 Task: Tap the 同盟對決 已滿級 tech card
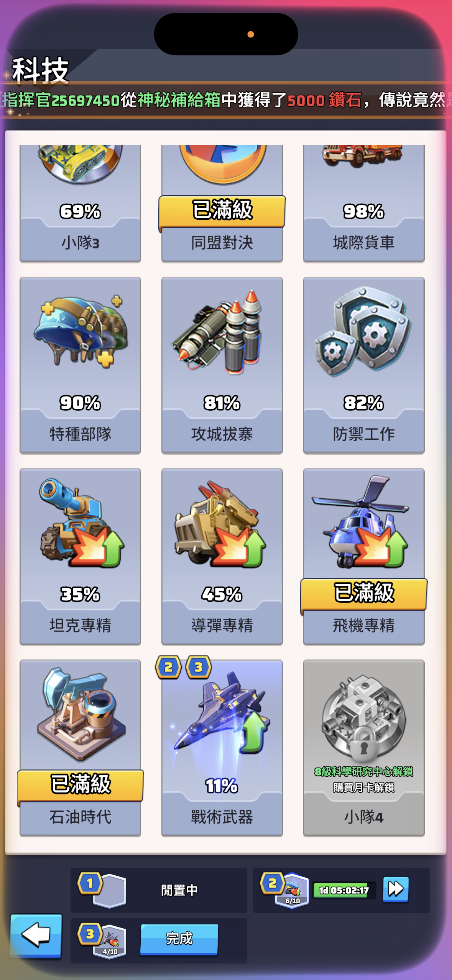coord(222,203)
